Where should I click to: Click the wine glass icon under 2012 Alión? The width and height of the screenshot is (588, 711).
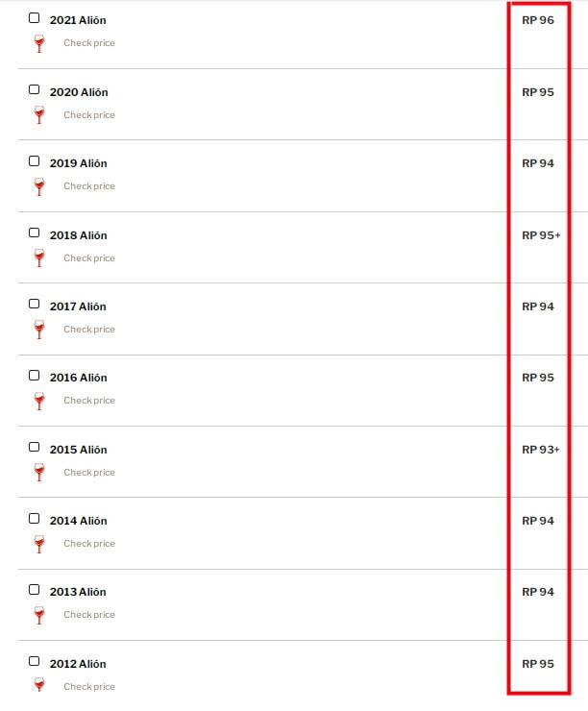38,686
